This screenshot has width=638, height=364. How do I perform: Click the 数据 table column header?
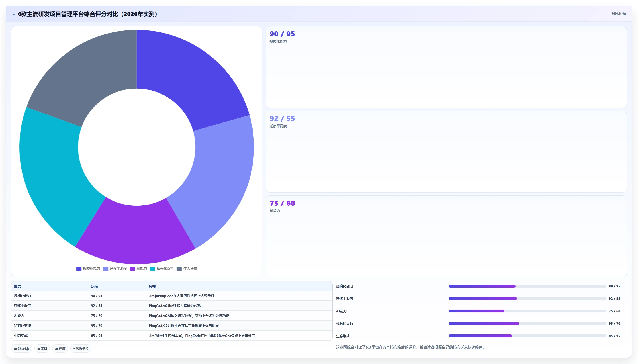pyautogui.click(x=94, y=286)
